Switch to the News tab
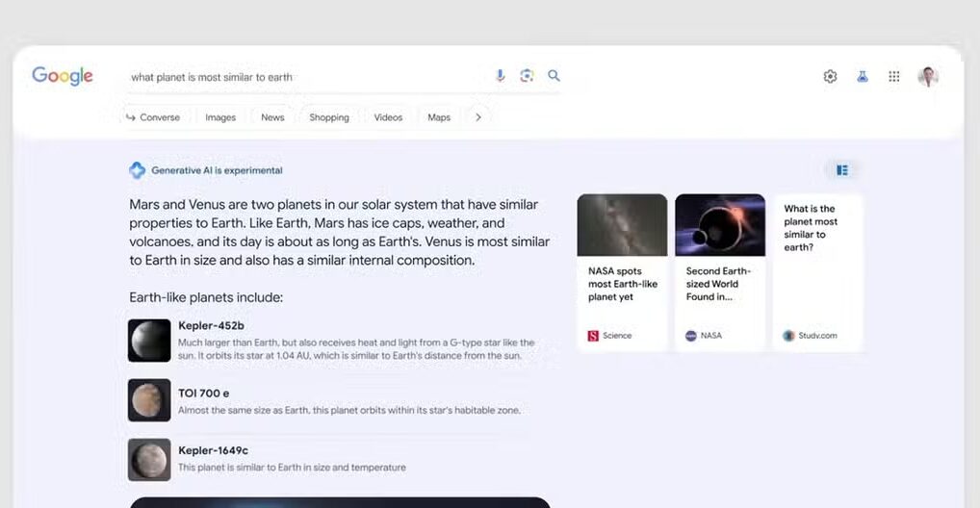Image resolution: width=980 pixels, height=508 pixels. click(272, 117)
